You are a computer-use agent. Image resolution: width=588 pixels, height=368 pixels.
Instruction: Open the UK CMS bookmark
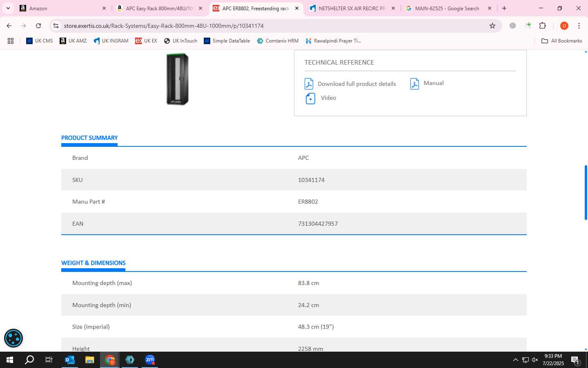tap(40, 41)
